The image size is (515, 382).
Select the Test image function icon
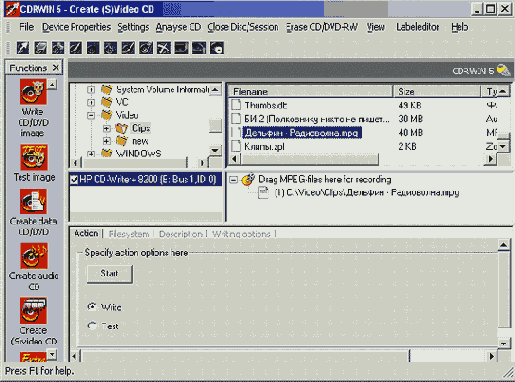coord(34,157)
